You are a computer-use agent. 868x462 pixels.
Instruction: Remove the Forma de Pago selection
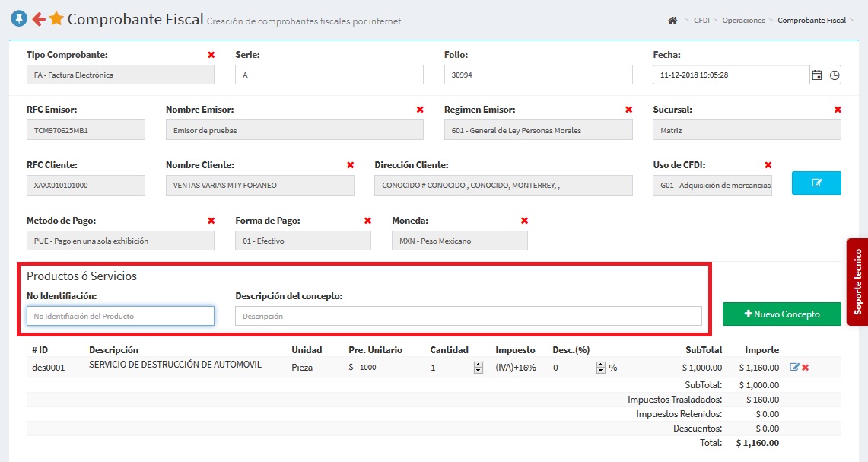tap(367, 221)
